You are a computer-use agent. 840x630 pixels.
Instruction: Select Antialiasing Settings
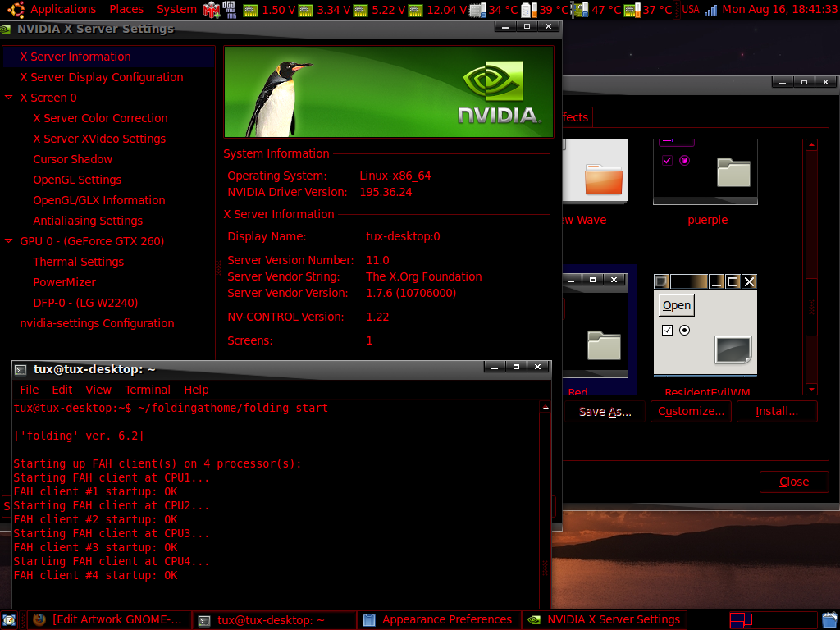tap(88, 221)
